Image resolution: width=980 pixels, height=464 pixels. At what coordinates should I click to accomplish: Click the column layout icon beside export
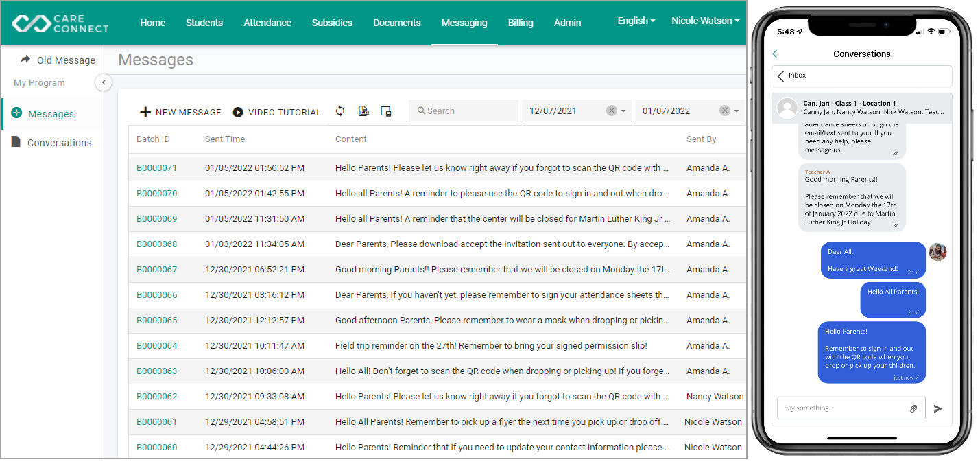[x=385, y=111]
